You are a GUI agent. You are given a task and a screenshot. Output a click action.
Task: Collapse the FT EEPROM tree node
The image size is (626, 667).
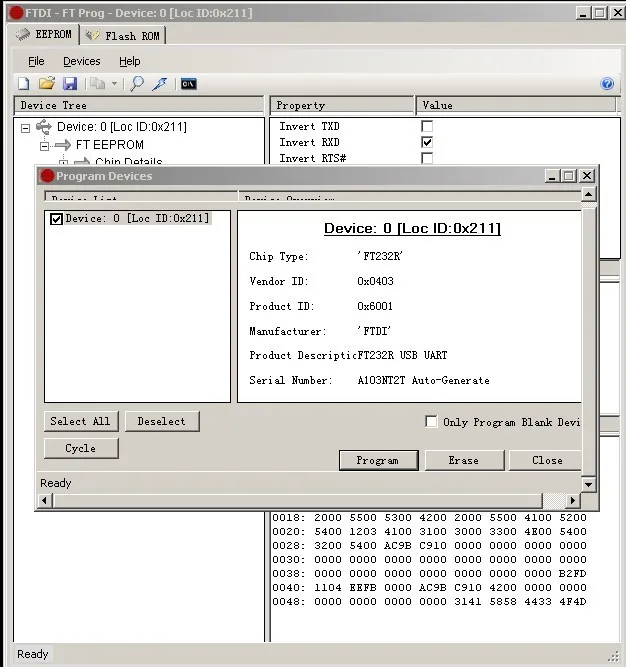coord(44,145)
